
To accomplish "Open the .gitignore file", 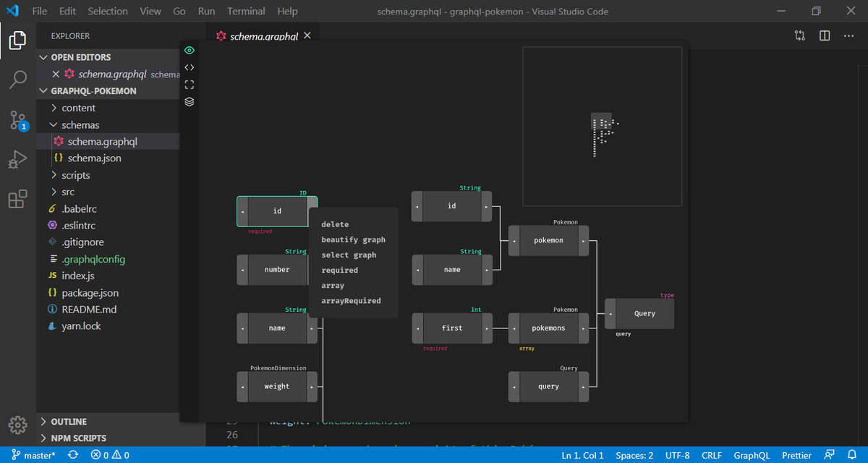I will (108, 242).
